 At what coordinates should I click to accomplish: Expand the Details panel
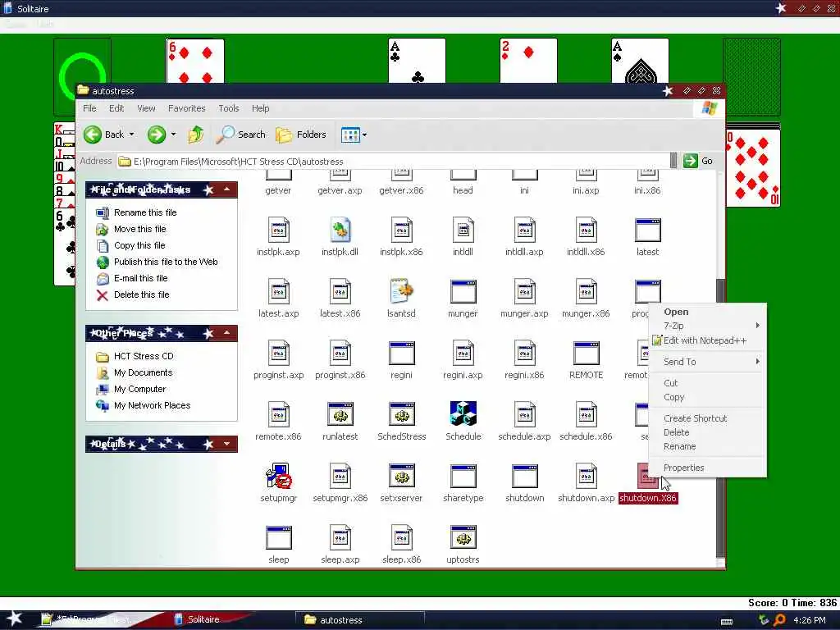(227, 444)
